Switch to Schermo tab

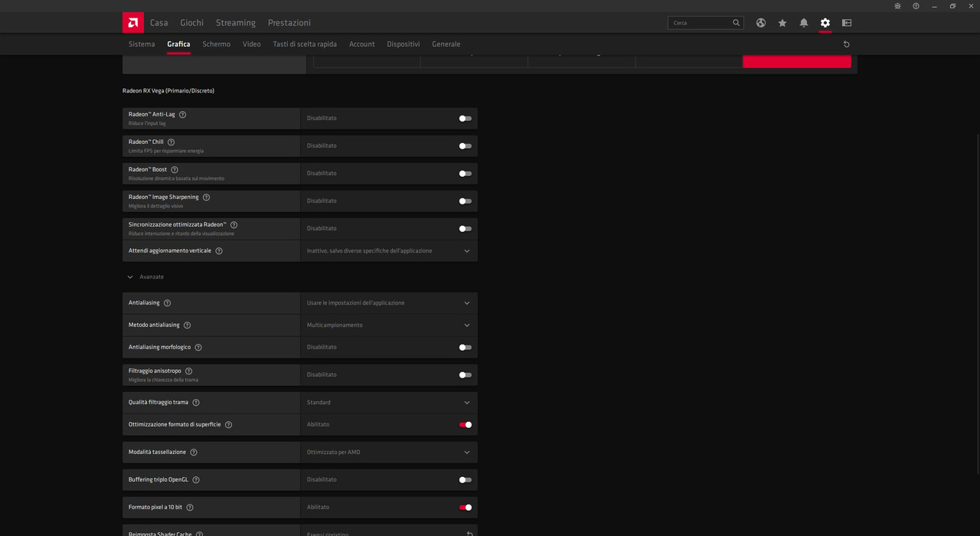pos(217,44)
